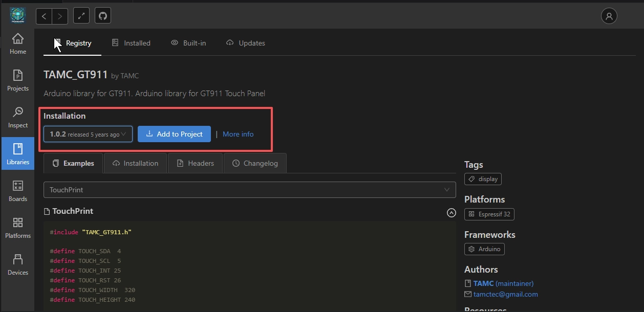Click the Add to Project button
Viewport: 644px width, 312px height.
click(174, 134)
